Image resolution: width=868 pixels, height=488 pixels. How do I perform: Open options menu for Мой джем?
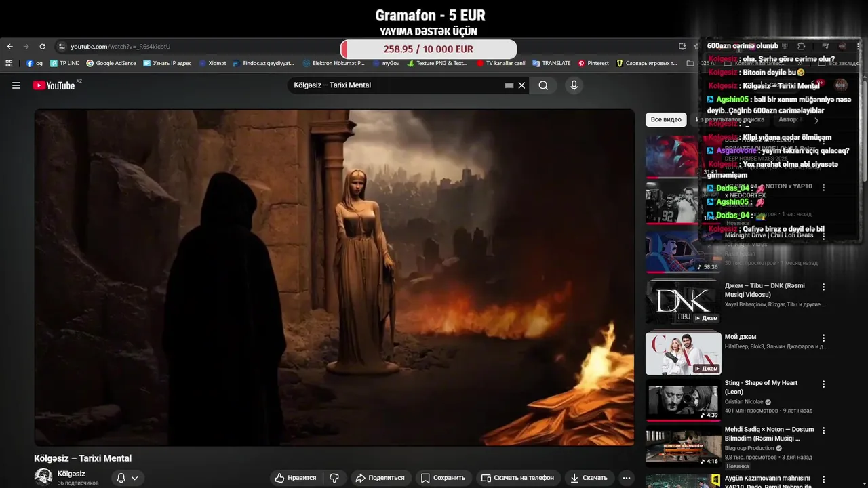click(824, 338)
